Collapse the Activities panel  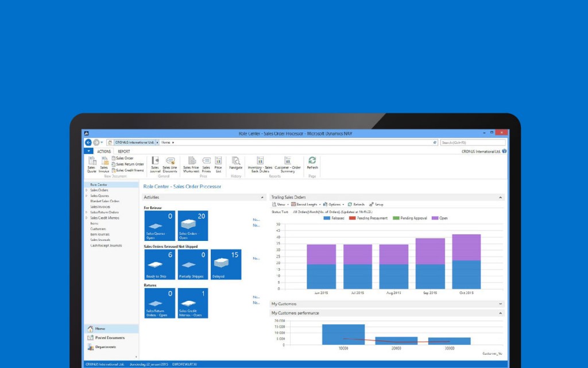[x=262, y=197]
